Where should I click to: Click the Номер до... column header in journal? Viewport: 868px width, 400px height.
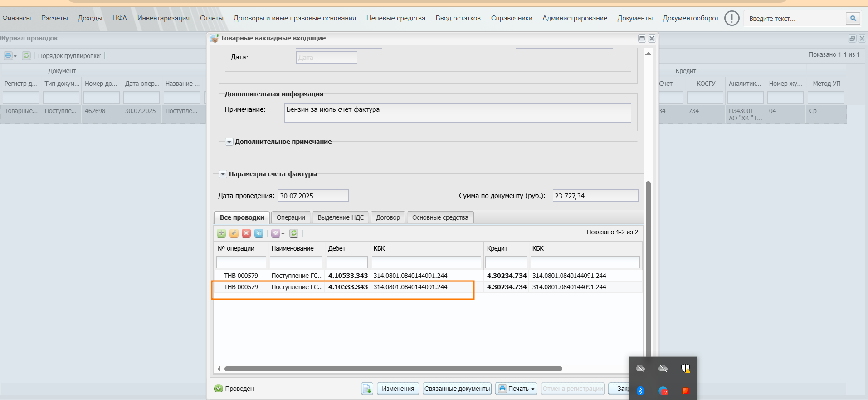101,84
